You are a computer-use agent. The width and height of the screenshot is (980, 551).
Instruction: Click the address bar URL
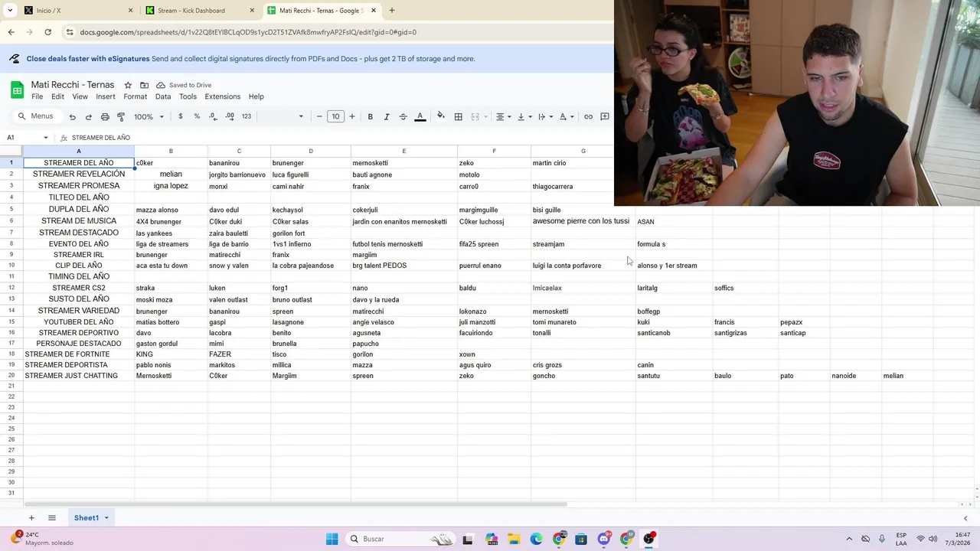pos(248,32)
